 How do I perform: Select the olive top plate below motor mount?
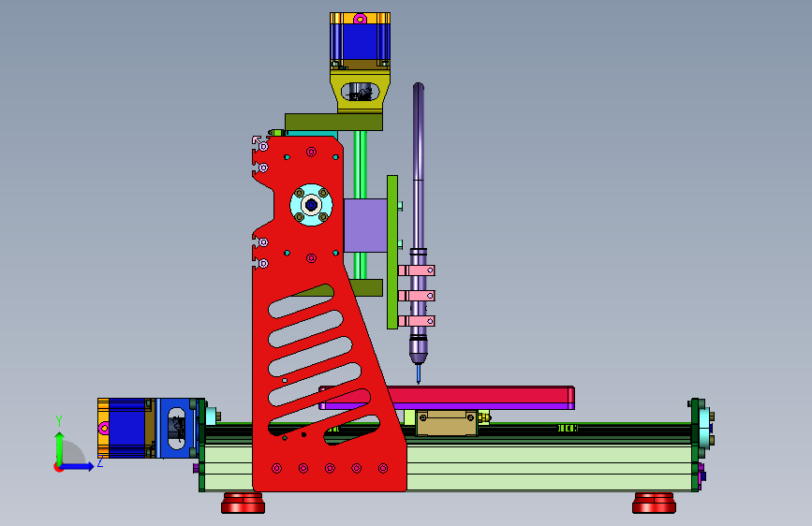coord(333,123)
